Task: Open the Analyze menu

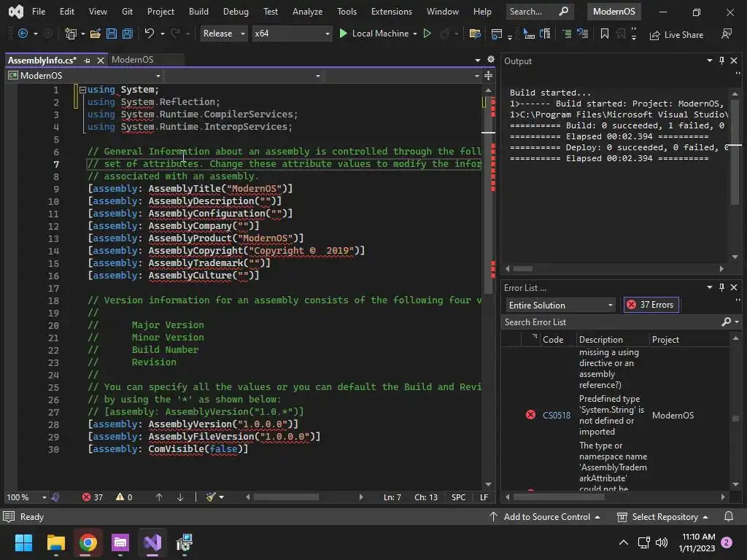Action: tap(307, 12)
